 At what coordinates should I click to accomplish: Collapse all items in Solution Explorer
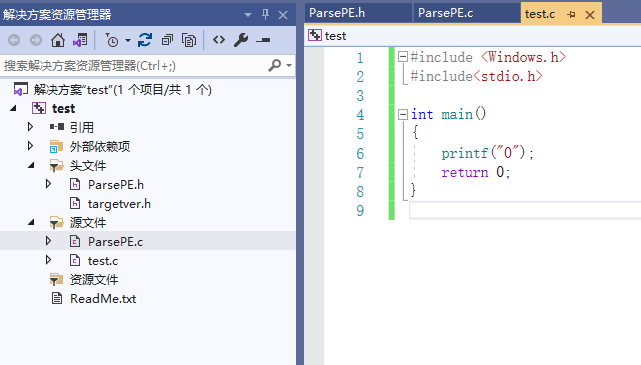167,40
